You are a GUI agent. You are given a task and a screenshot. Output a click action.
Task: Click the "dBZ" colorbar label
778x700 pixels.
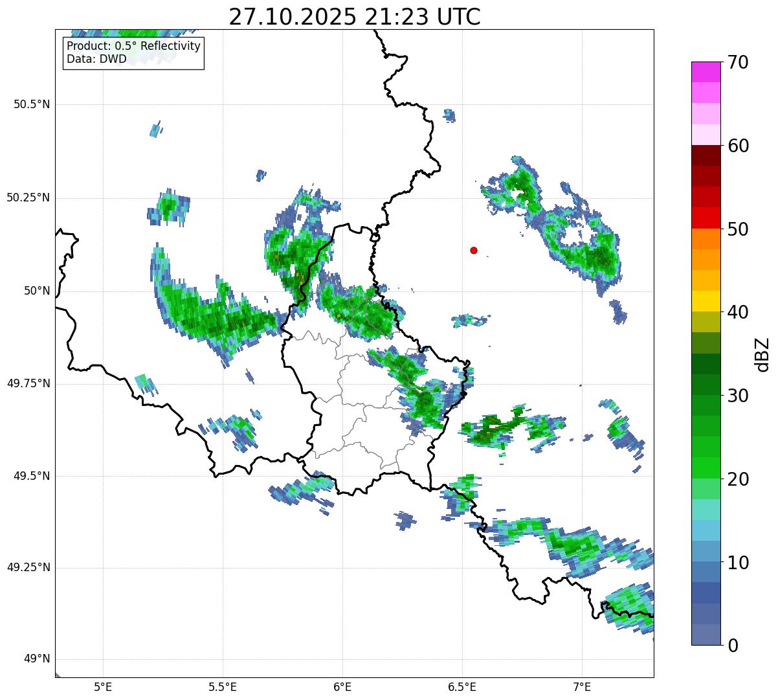point(762,354)
